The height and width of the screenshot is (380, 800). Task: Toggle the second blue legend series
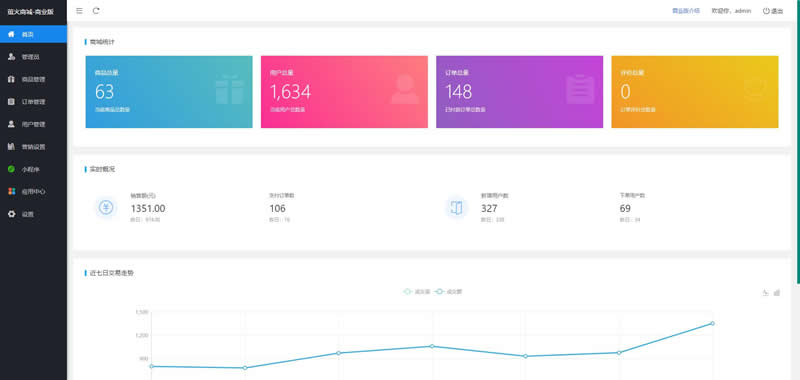[x=448, y=292]
